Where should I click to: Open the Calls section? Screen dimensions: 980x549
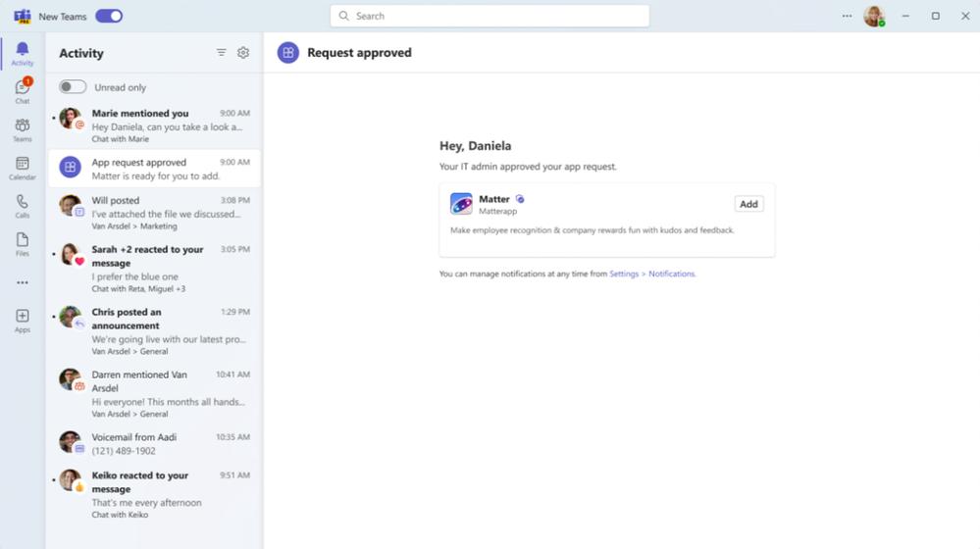pos(22,206)
